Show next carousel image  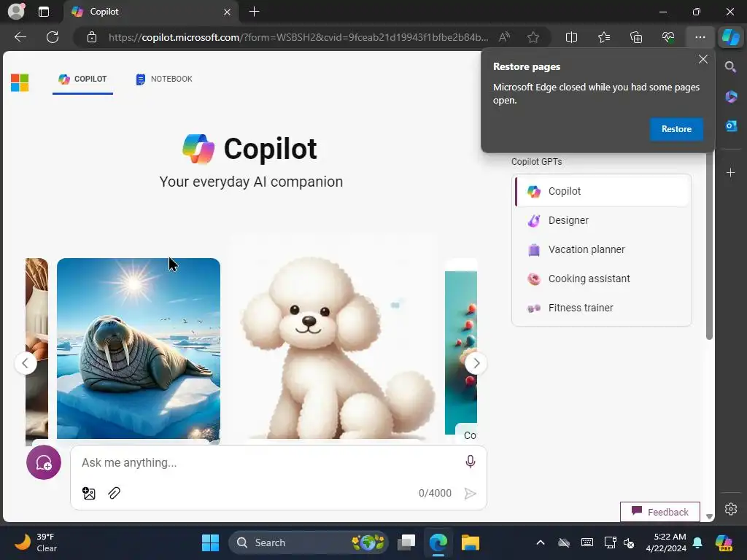[476, 363]
